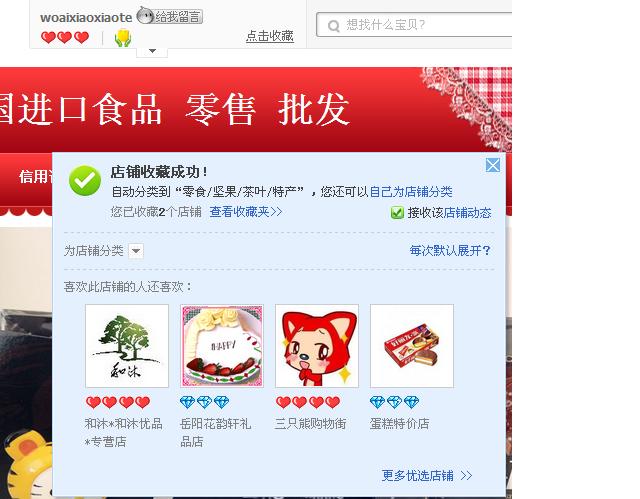The width and height of the screenshot is (640, 499).
Task: Click the 每次默认展开? link
Action: [x=450, y=251]
